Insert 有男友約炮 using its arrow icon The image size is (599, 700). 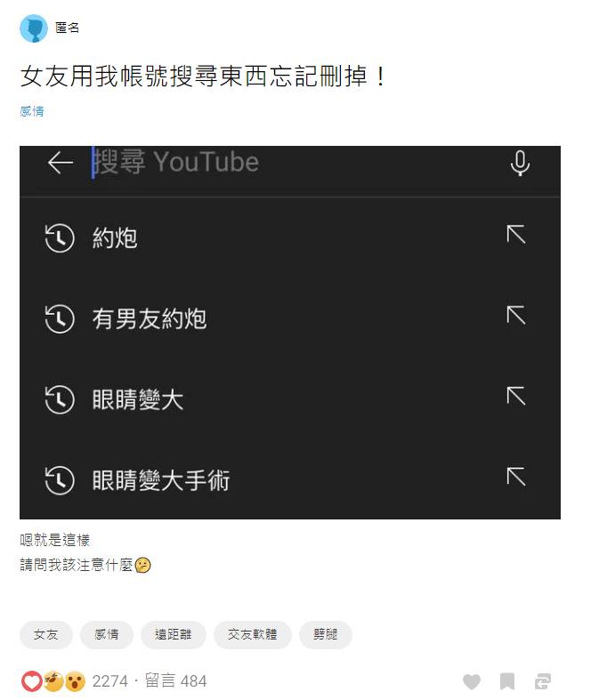(x=516, y=315)
